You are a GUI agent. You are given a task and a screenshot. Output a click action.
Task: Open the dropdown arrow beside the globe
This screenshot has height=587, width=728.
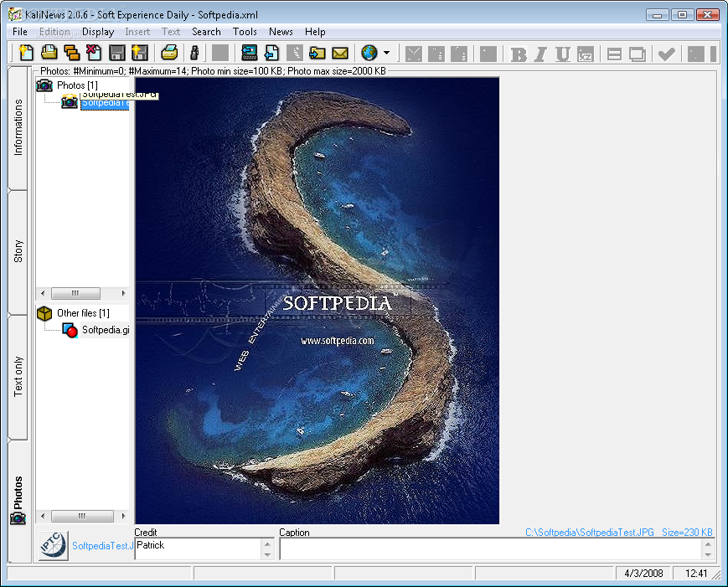pyautogui.click(x=386, y=54)
